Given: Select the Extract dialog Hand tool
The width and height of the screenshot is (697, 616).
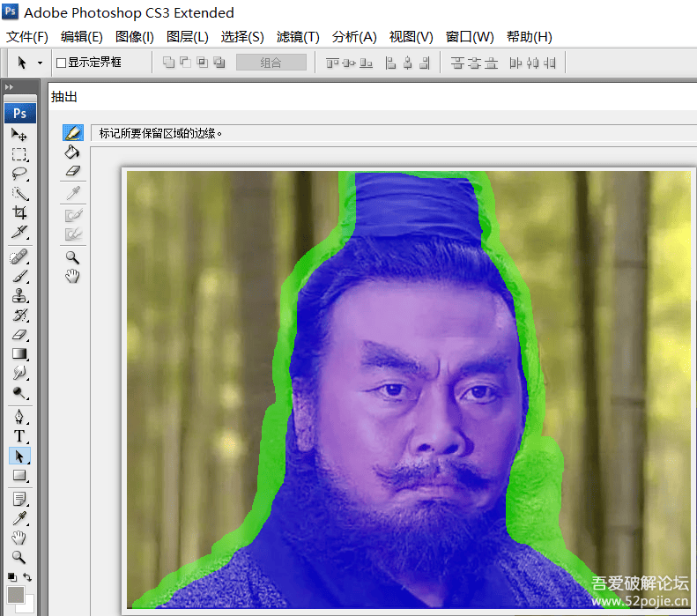Looking at the screenshot, I should tap(72, 276).
